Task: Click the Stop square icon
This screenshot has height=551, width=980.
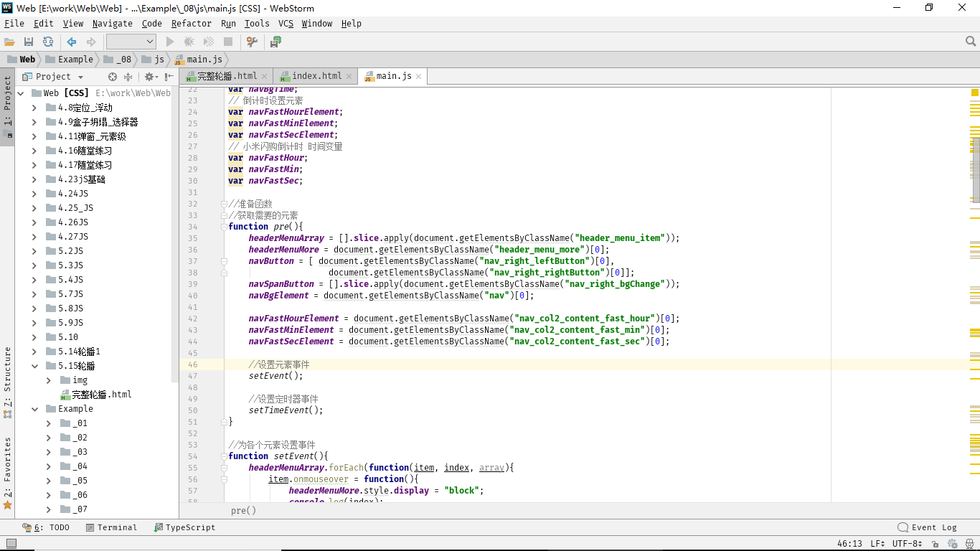Action: click(x=228, y=42)
